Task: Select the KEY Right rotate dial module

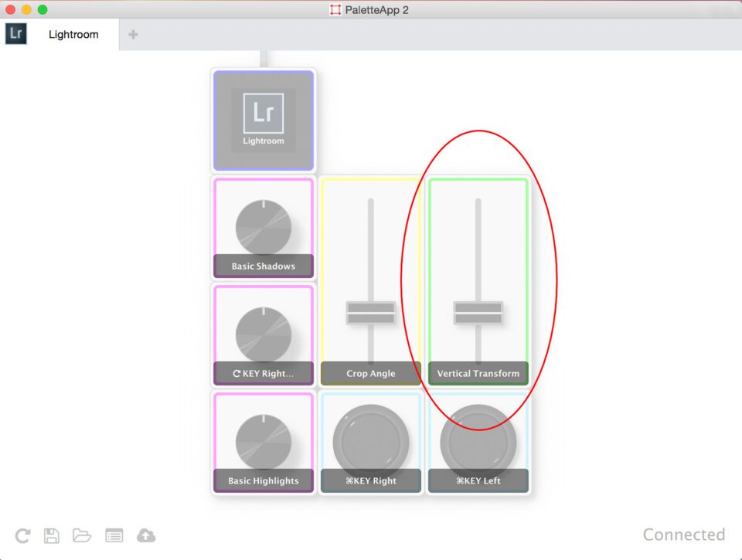Action: pyautogui.click(x=264, y=334)
